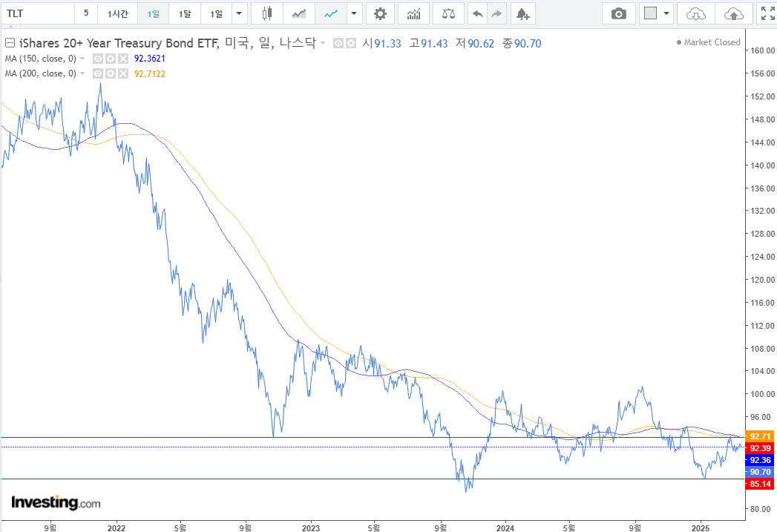Open chart settings gear in toolbar
The image size is (777, 532).
tap(380, 13)
